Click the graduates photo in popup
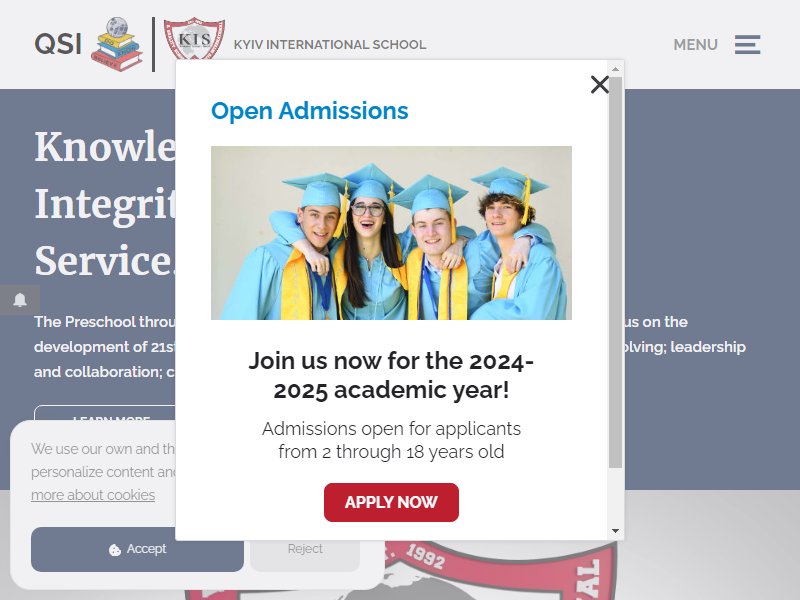Viewport: 800px width, 600px height. tap(391, 233)
